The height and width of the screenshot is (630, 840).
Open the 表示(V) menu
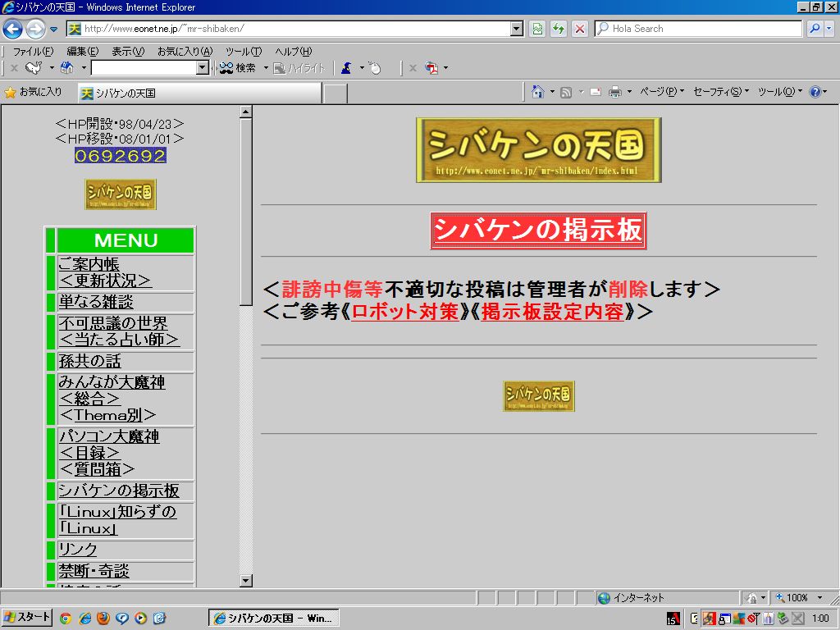[x=128, y=52]
